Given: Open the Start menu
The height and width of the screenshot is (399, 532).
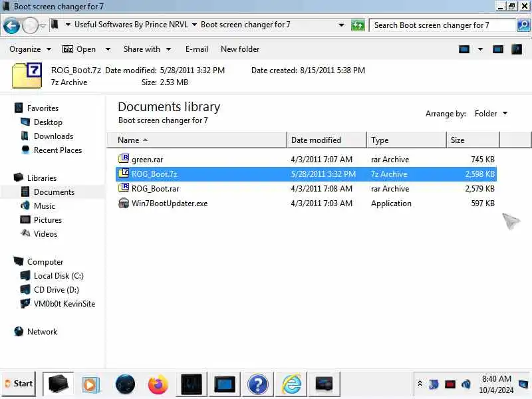Looking at the screenshot, I should click(x=19, y=384).
